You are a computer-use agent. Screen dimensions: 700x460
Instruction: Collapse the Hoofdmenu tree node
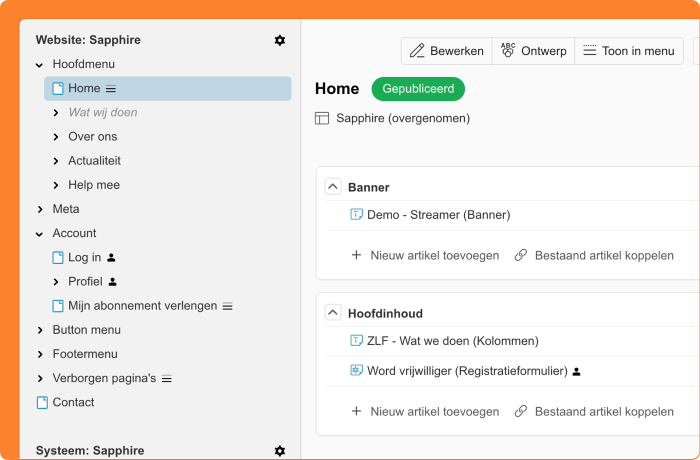pyautogui.click(x=40, y=65)
